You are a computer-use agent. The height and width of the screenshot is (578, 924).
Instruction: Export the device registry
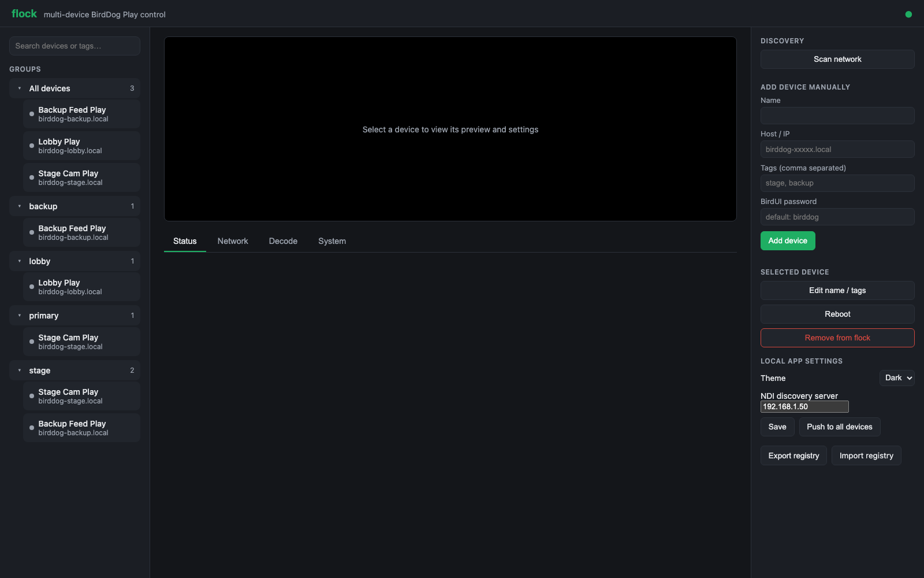(x=793, y=456)
